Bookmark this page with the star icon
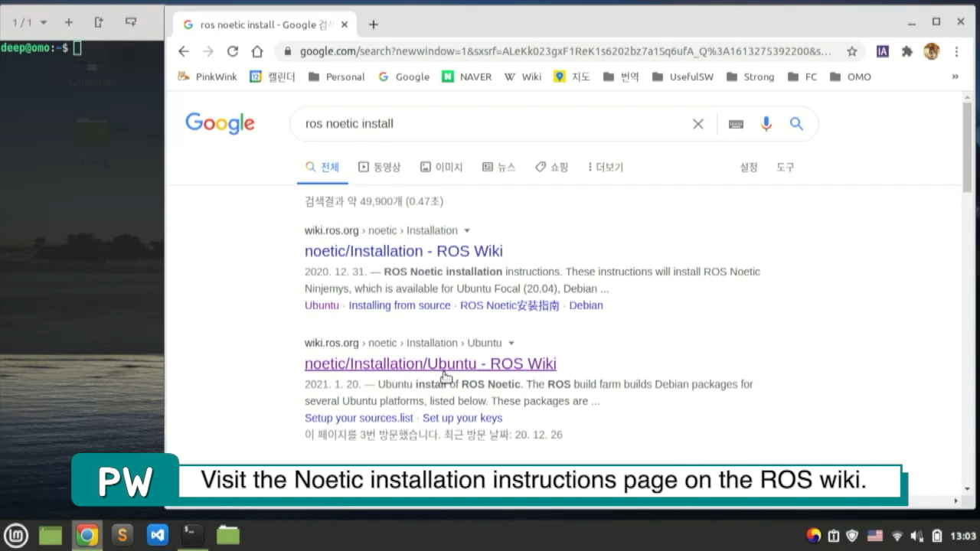 pos(851,51)
